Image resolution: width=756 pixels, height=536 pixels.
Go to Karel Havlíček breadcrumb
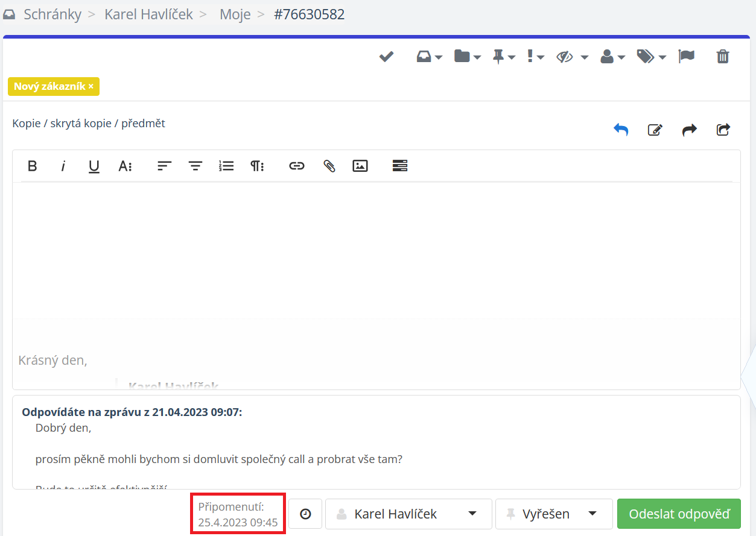click(148, 14)
